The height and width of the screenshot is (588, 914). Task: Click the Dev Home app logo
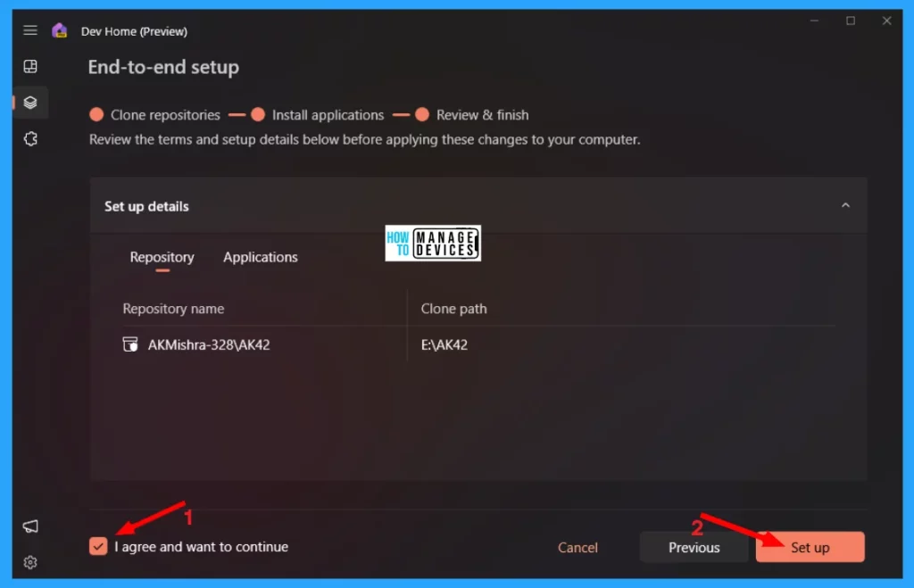pos(60,30)
